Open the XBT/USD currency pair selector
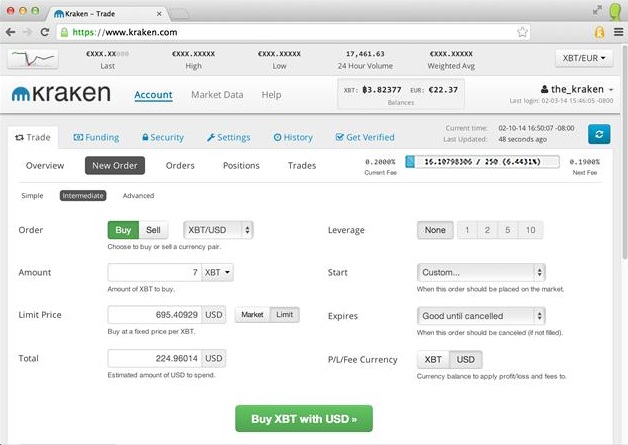The width and height of the screenshot is (628, 445). 218,230
